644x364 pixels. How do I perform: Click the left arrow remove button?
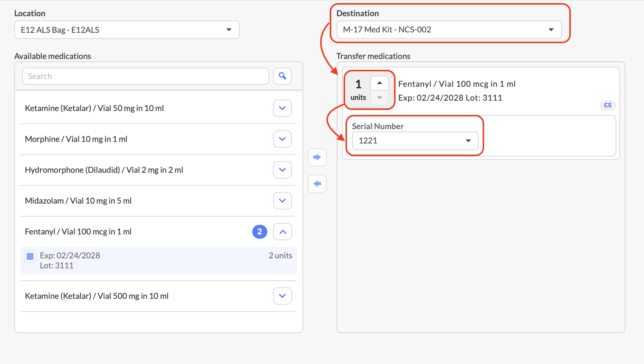tap(317, 184)
